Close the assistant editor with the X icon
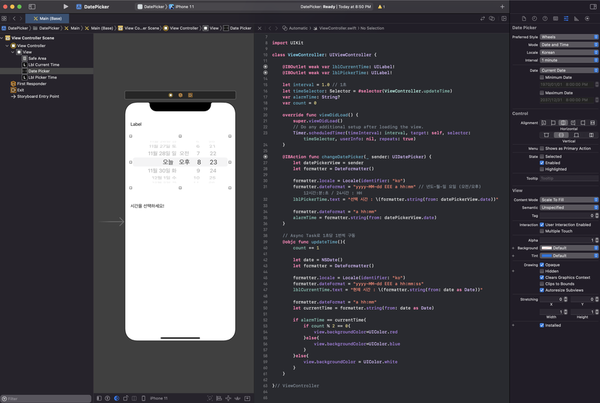This screenshot has height=403, width=600. click(259, 28)
